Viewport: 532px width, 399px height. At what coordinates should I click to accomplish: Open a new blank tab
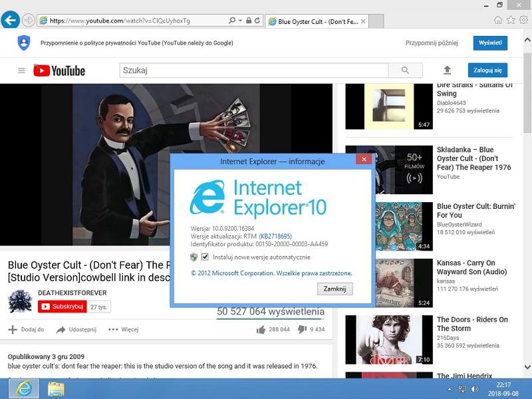(376, 21)
